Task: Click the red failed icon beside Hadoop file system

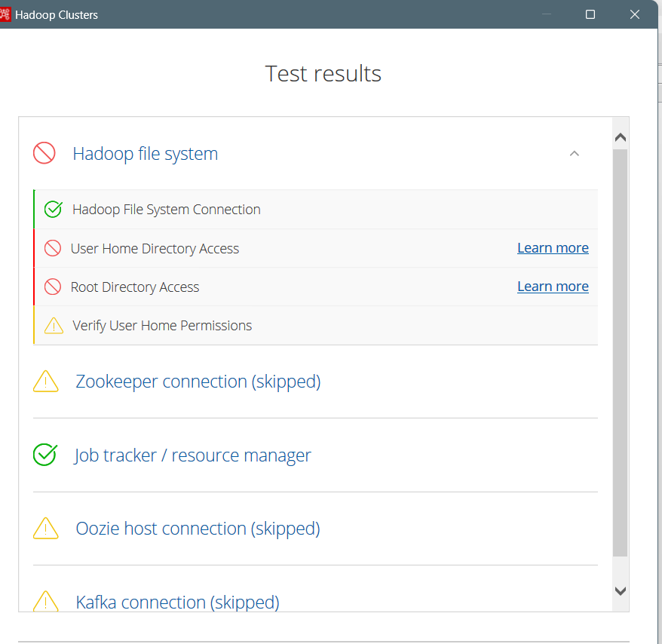Action: 44,153
